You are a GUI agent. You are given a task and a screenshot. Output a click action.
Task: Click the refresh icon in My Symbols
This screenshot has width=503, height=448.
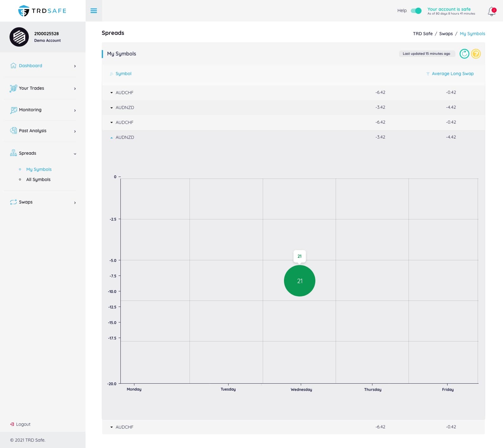tap(464, 54)
